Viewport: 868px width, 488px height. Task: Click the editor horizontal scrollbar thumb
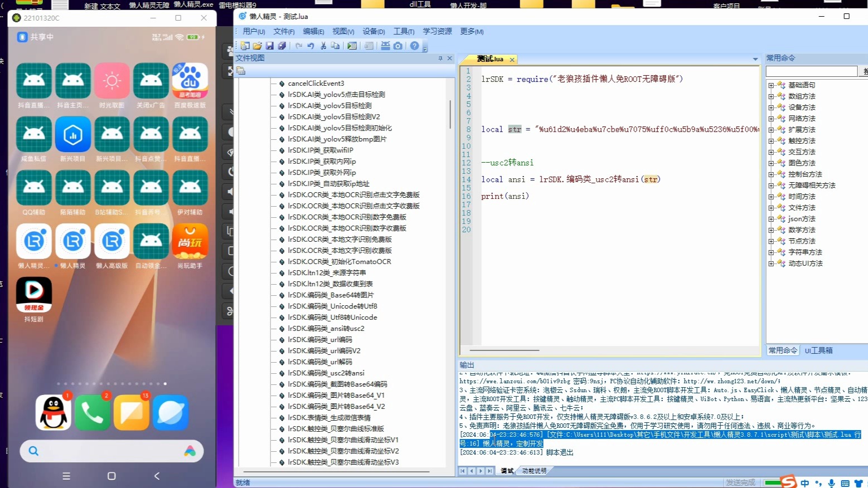click(x=505, y=350)
